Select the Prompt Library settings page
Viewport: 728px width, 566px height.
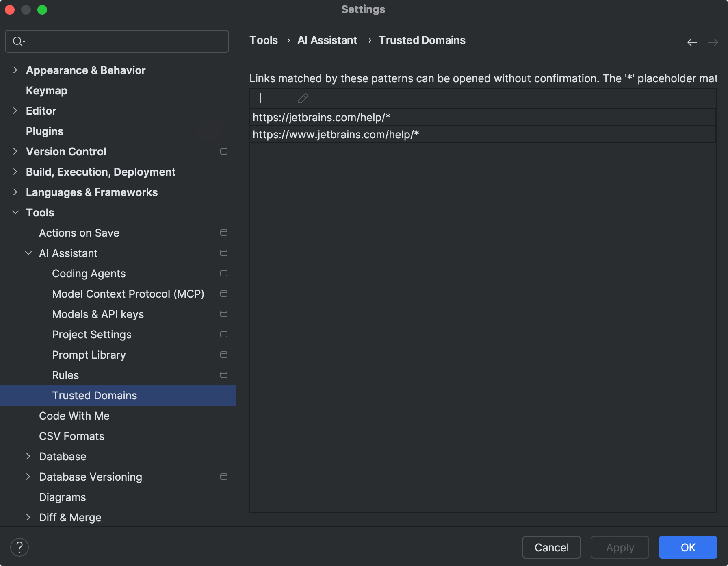click(x=89, y=355)
